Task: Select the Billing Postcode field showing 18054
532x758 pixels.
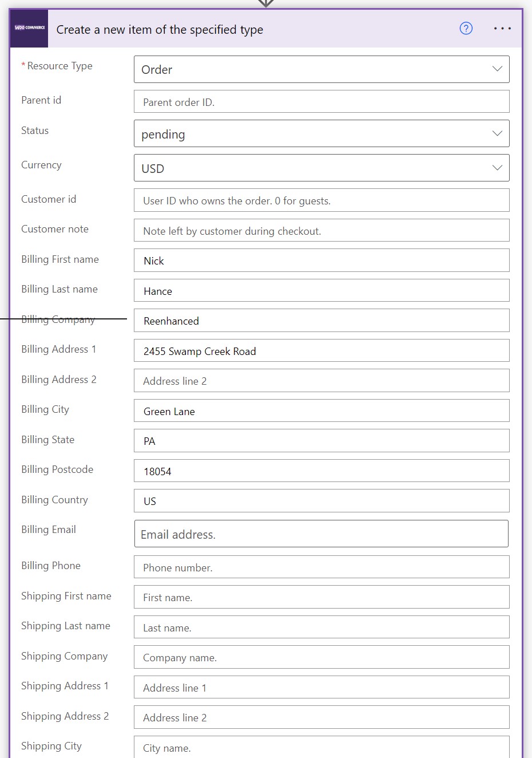Action: 321,470
